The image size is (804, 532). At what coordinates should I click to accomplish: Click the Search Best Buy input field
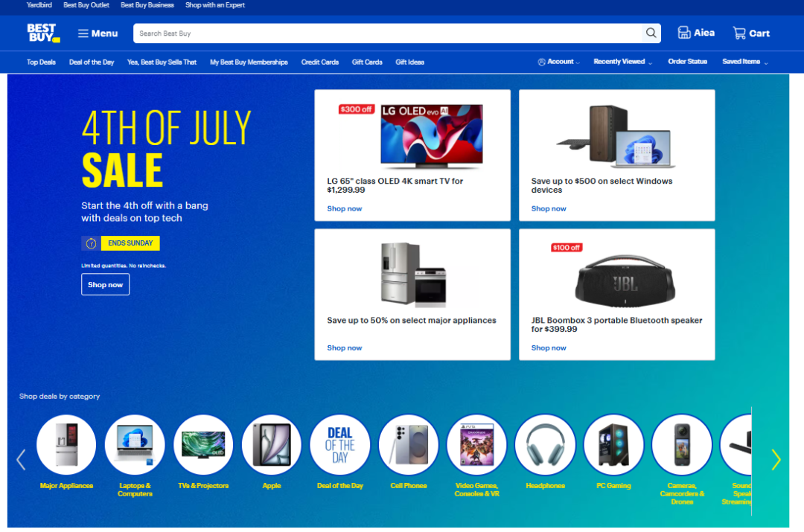click(387, 33)
